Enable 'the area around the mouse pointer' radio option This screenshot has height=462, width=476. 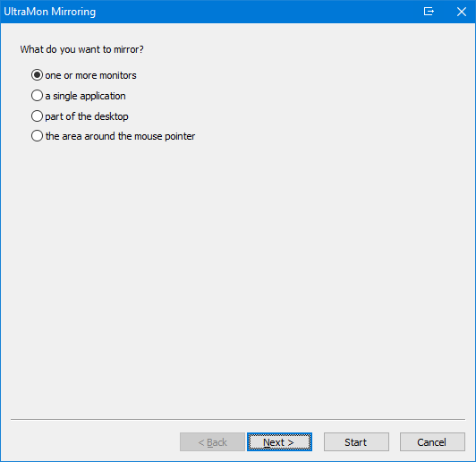point(37,136)
